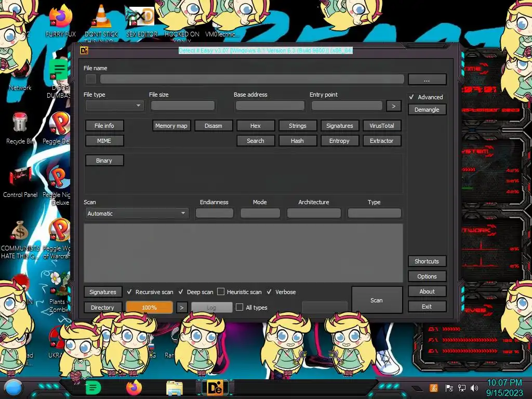The width and height of the screenshot is (532, 399).
Task: Click the Java tray icon
Action: [x=434, y=388]
